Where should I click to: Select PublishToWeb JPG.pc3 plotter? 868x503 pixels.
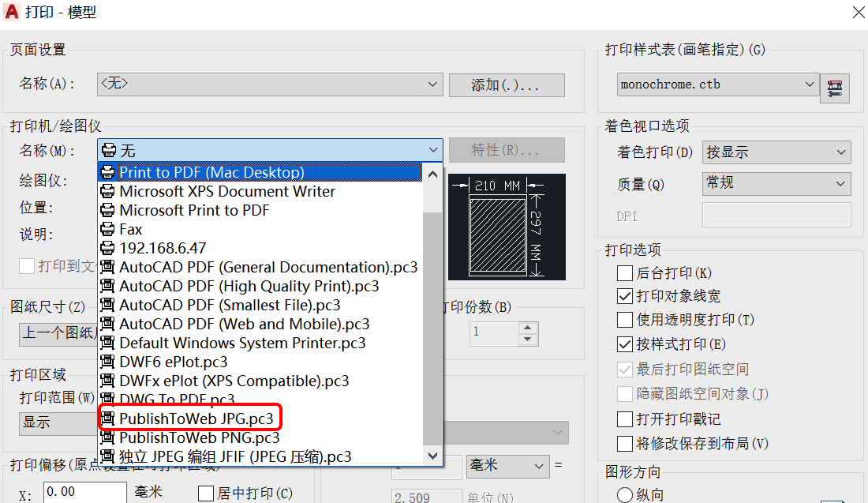coord(260,419)
